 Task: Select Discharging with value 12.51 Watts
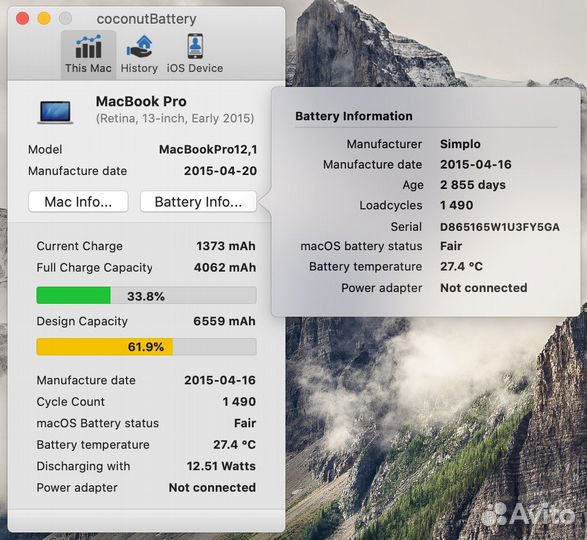pyautogui.click(x=221, y=466)
